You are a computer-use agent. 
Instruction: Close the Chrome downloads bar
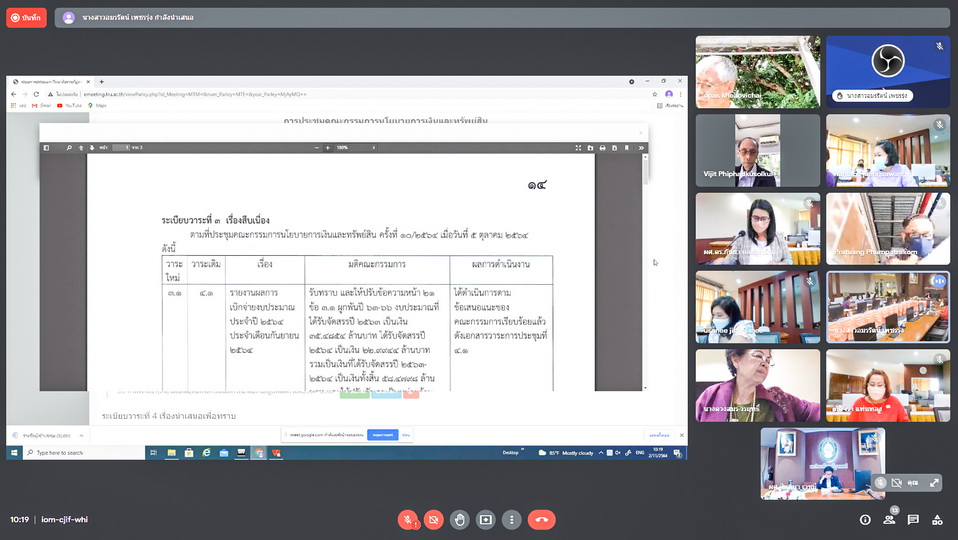point(681,435)
